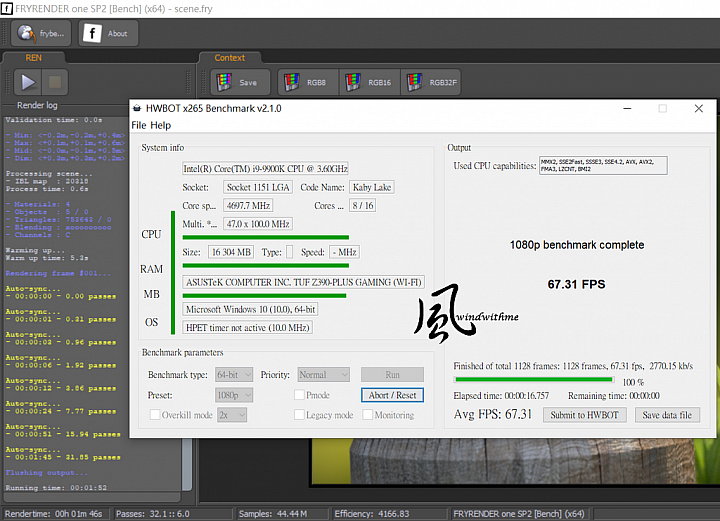The image size is (720, 521).
Task: Click the Remaining time 00:00:00 text
Action: click(614, 396)
